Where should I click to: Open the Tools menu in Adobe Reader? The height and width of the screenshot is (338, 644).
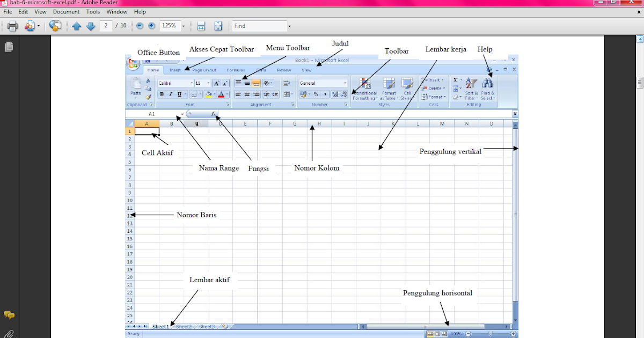(x=93, y=12)
